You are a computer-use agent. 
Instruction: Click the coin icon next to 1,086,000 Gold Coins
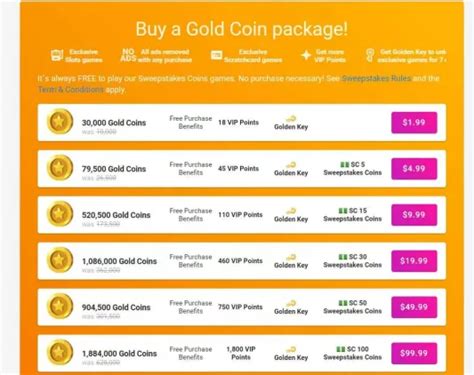(x=60, y=260)
